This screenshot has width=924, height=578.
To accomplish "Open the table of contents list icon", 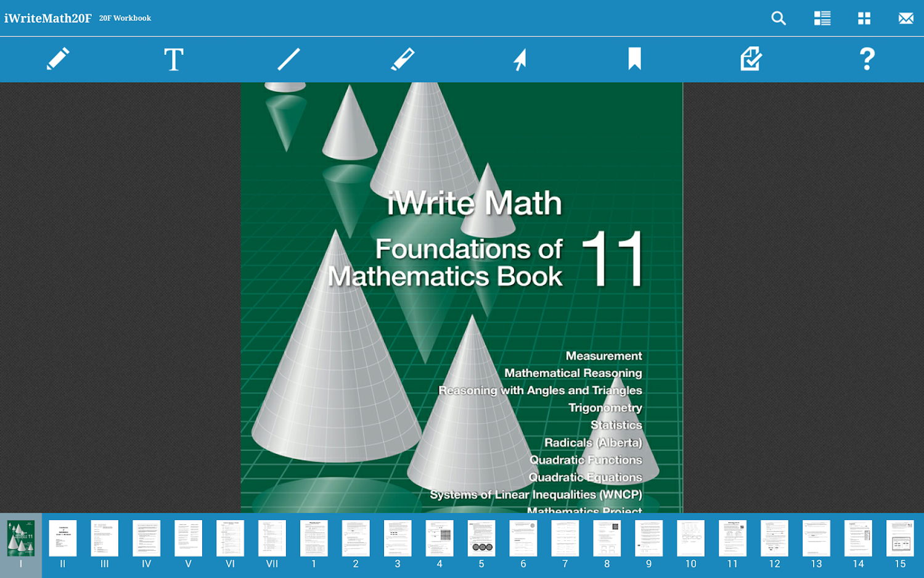I will [822, 19].
